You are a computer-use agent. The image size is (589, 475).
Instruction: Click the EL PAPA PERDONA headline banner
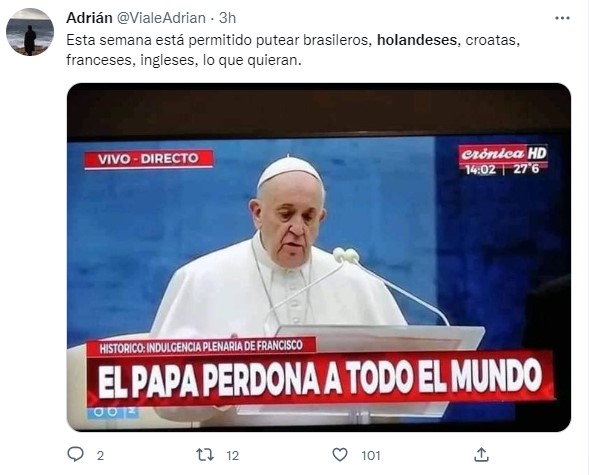(x=320, y=378)
